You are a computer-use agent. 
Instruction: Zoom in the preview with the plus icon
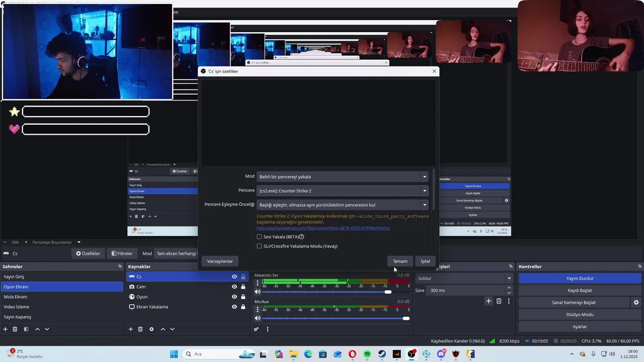(x=26, y=242)
